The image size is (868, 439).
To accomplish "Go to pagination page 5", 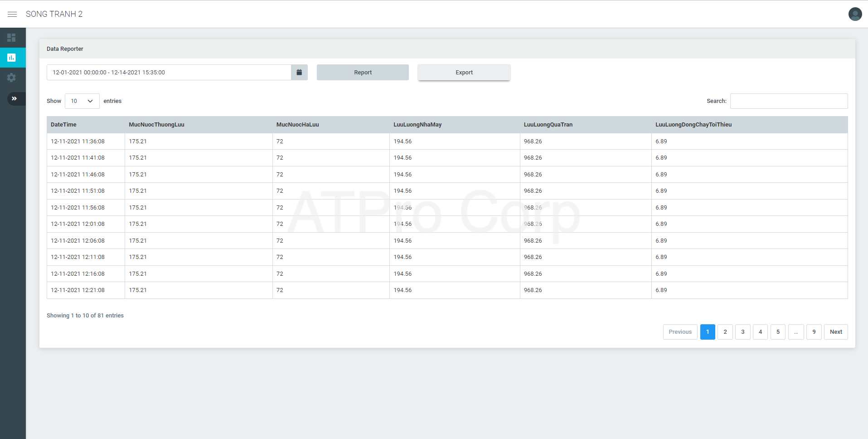I will tap(778, 332).
